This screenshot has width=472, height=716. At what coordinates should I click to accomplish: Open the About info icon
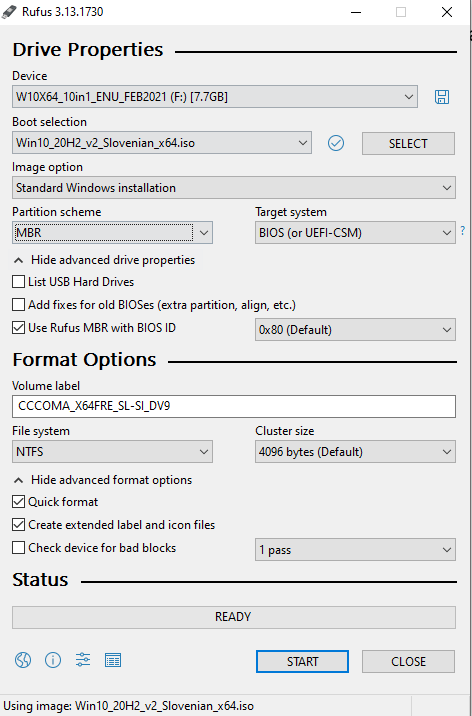tap(53, 660)
